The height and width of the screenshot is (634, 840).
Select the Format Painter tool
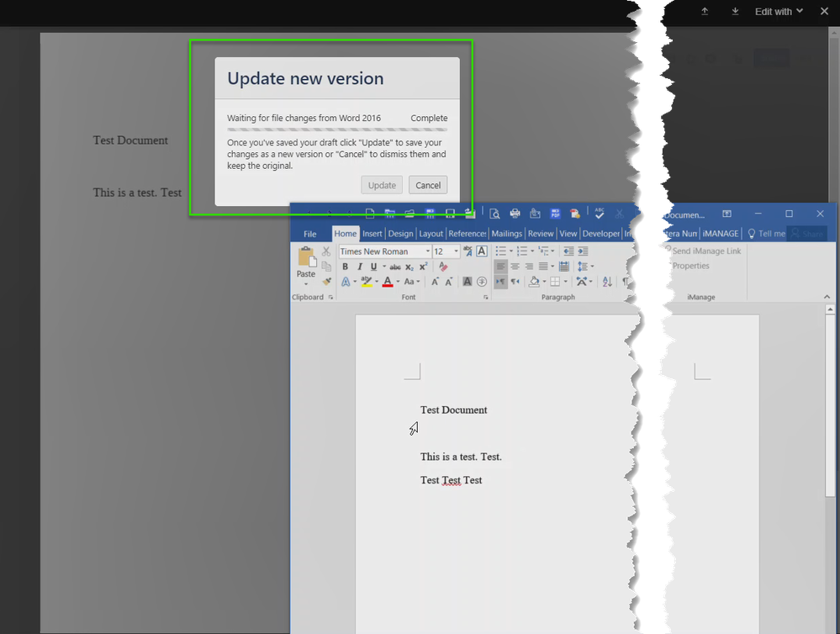pyautogui.click(x=327, y=282)
